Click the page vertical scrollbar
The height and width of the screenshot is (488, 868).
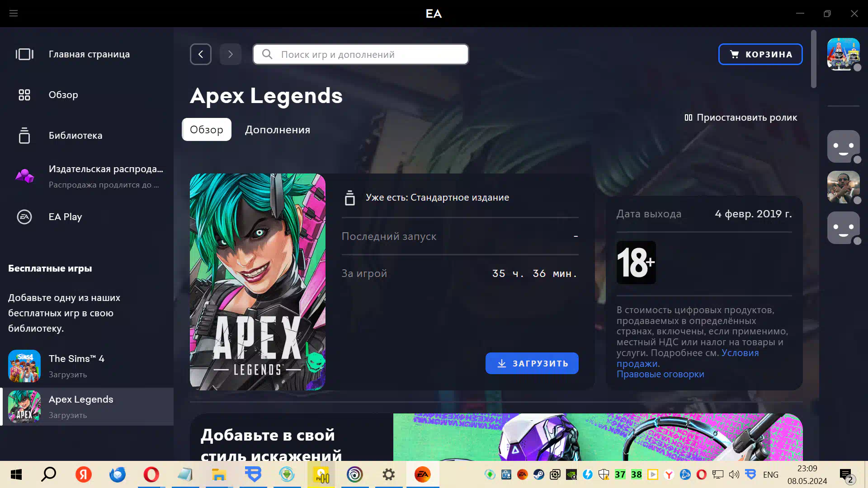[814, 59]
